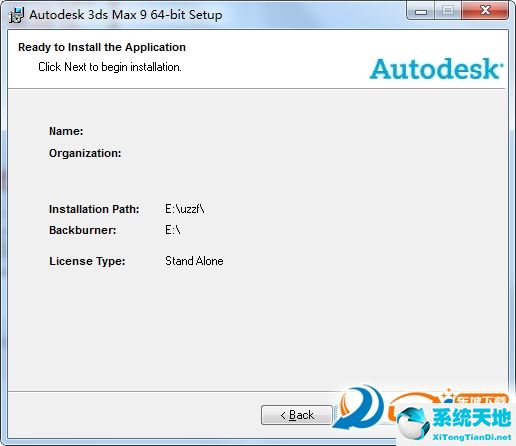
Task: Click the Autodesk logo
Action: (x=436, y=69)
